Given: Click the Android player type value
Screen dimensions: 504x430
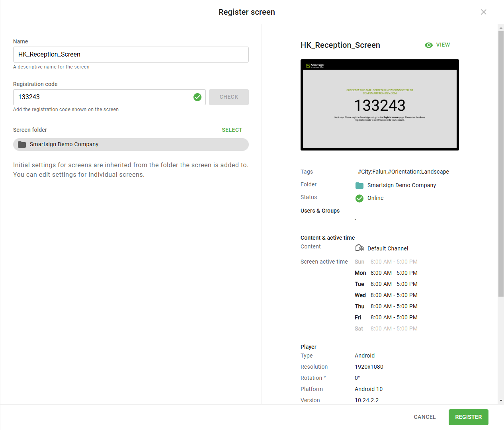Looking at the screenshot, I should click(x=365, y=356).
